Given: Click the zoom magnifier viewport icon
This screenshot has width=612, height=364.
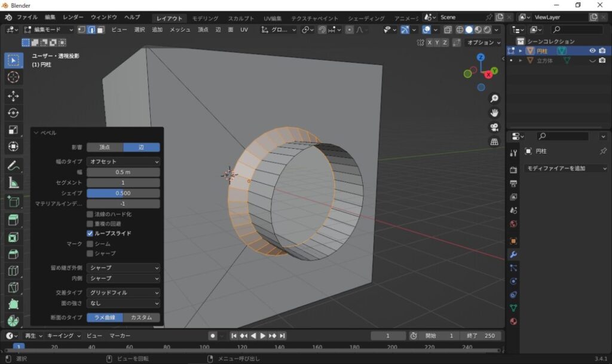Looking at the screenshot, I should pyautogui.click(x=494, y=98).
